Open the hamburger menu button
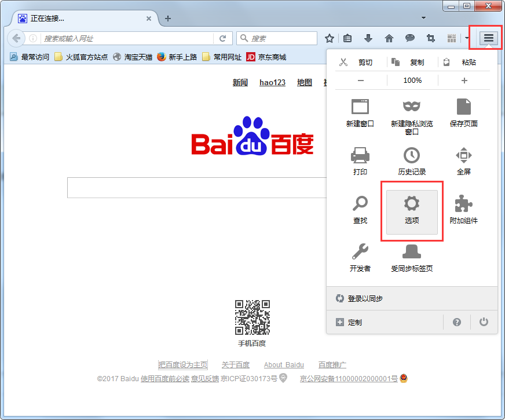Image resolution: width=505 pixels, height=420 pixels. [488, 38]
